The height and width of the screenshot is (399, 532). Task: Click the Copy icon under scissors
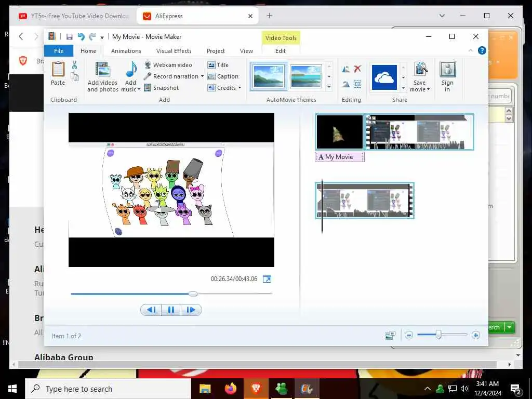click(75, 76)
